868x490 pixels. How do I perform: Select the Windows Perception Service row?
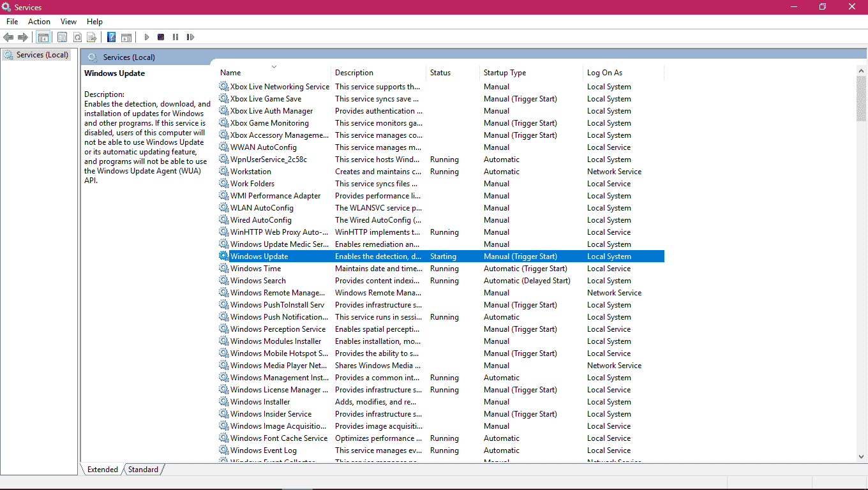click(441, 329)
